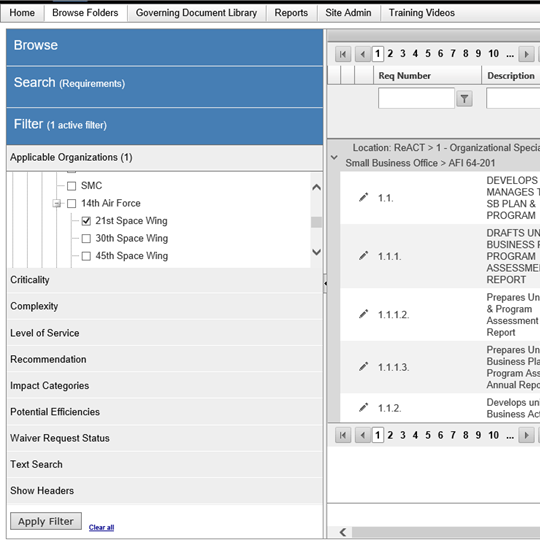Screen dimensions: 540x540
Task: Go to page 3 in bottom pager
Action: (x=403, y=435)
